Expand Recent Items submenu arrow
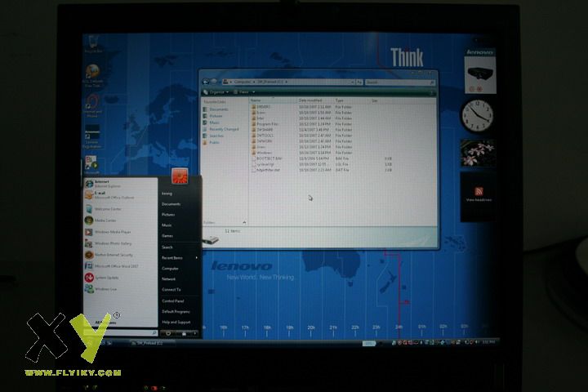 tap(197, 258)
